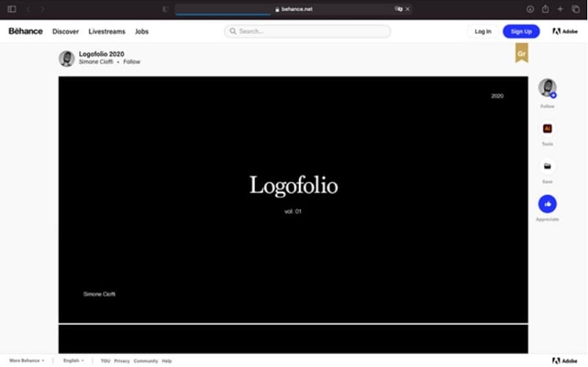Show the tab overview icon

pos(576,9)
